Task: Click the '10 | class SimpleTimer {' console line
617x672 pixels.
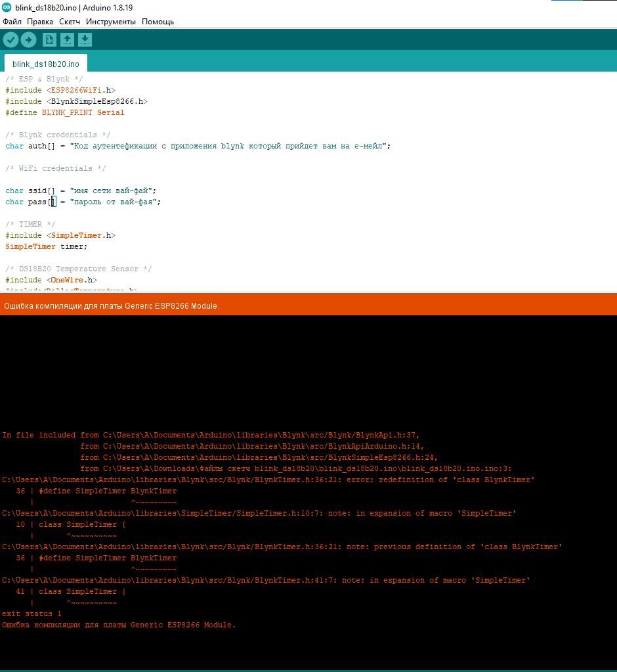Action: coord(71,524)
